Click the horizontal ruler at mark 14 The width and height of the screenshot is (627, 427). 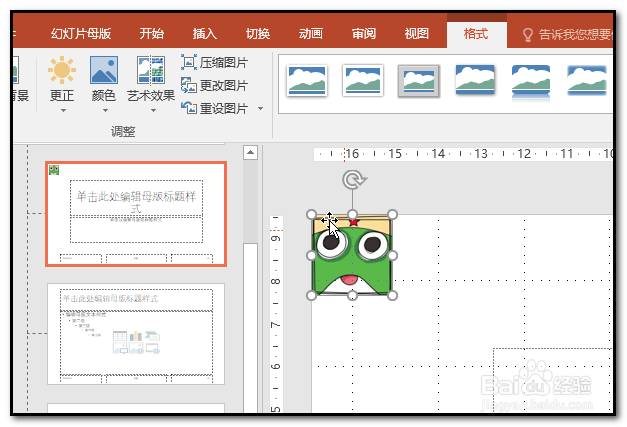click(438, 154)
